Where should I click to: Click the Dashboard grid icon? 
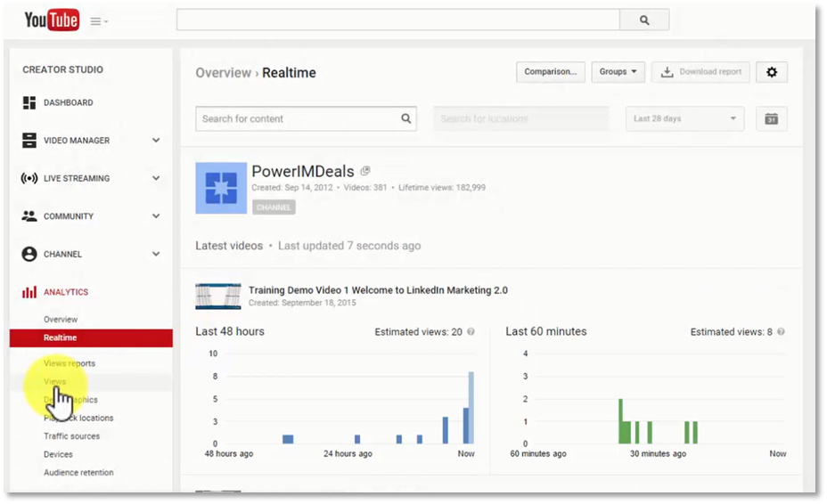tap(29, 102)
